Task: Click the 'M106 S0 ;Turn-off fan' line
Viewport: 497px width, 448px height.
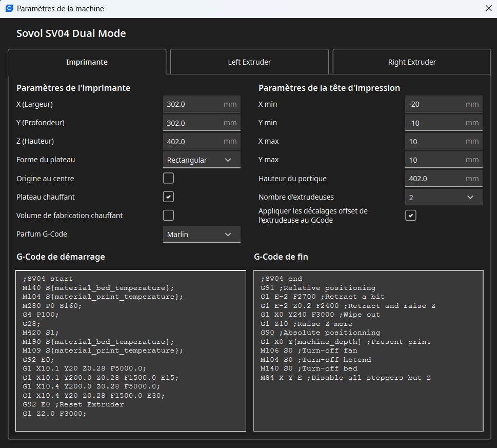Action: [x=309, y=350]
